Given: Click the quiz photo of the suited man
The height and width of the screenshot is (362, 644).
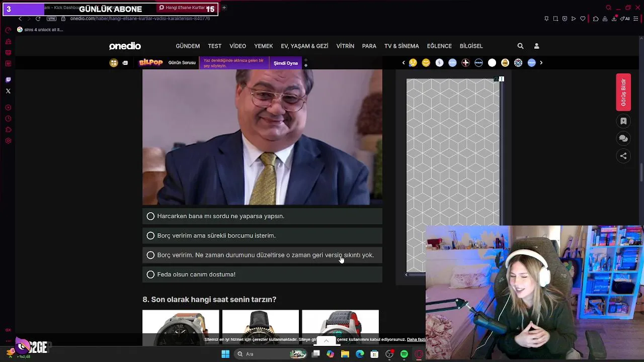Looking at the screenshot, I should click(262, 137).
